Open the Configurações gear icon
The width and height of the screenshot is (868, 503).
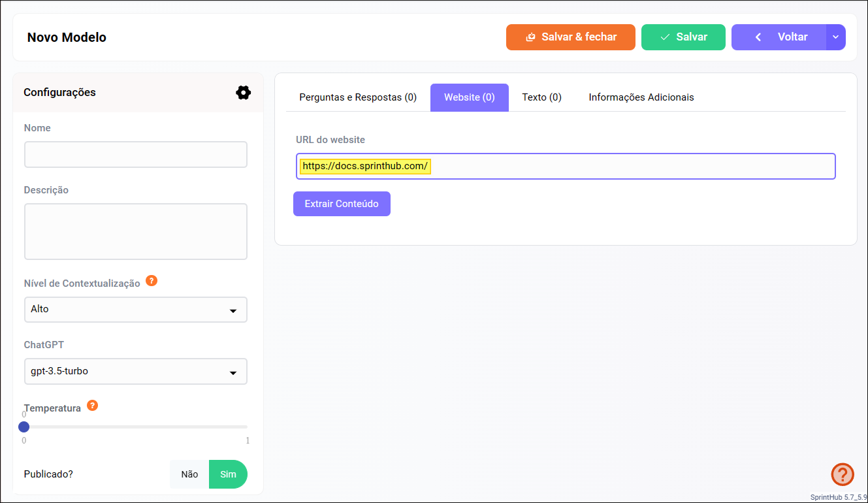[243, 93]
